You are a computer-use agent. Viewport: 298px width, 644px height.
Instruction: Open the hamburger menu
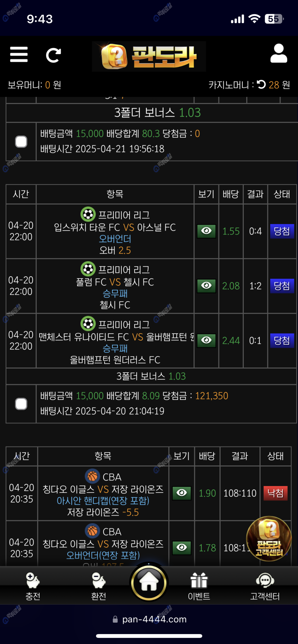19,55
